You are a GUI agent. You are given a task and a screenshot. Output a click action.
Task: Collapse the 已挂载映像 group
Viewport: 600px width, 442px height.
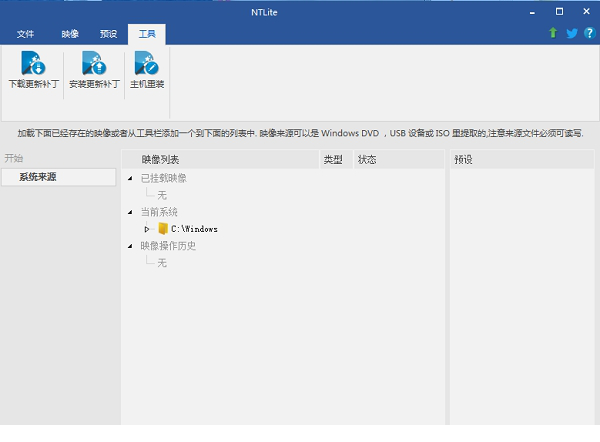(x=130, y=178)
